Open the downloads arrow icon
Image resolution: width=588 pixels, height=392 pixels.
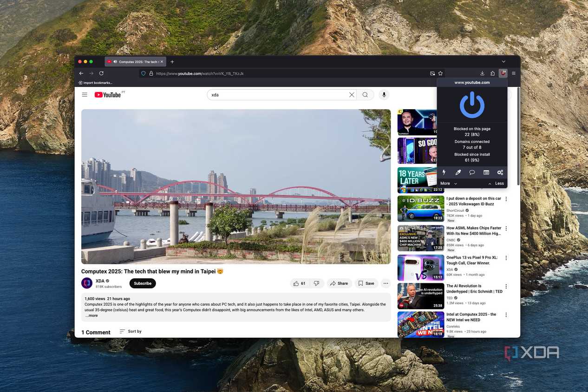(482, 73)
